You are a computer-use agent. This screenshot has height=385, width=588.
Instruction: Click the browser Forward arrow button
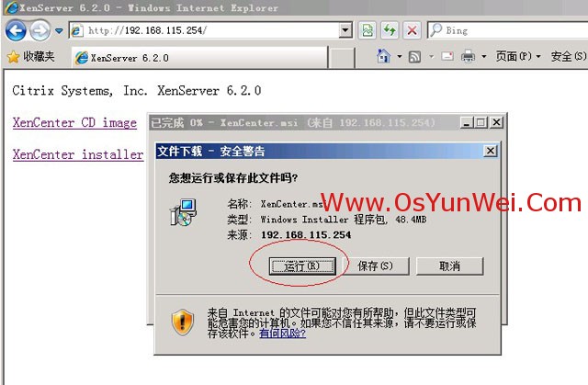click(x=40, y=30)
